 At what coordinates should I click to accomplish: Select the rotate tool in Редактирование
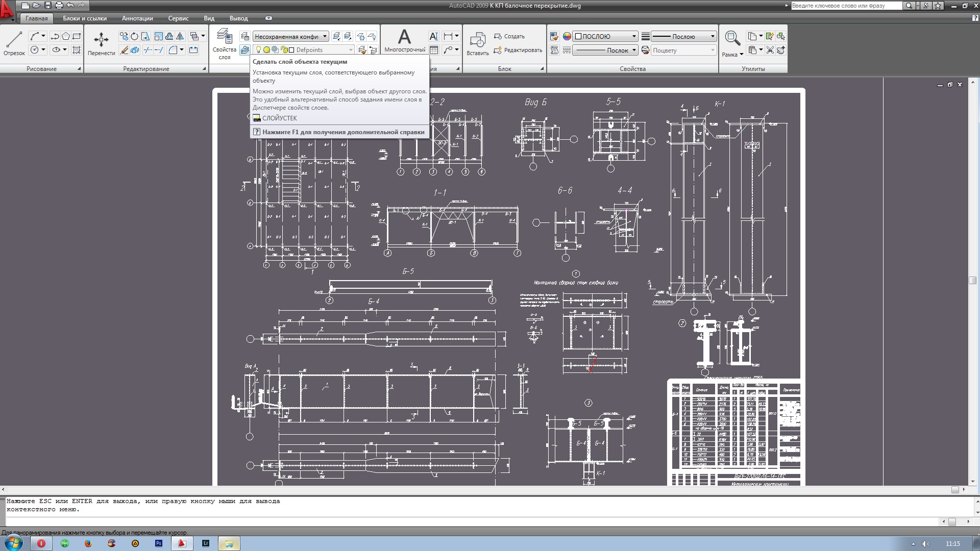click(134, 36)
